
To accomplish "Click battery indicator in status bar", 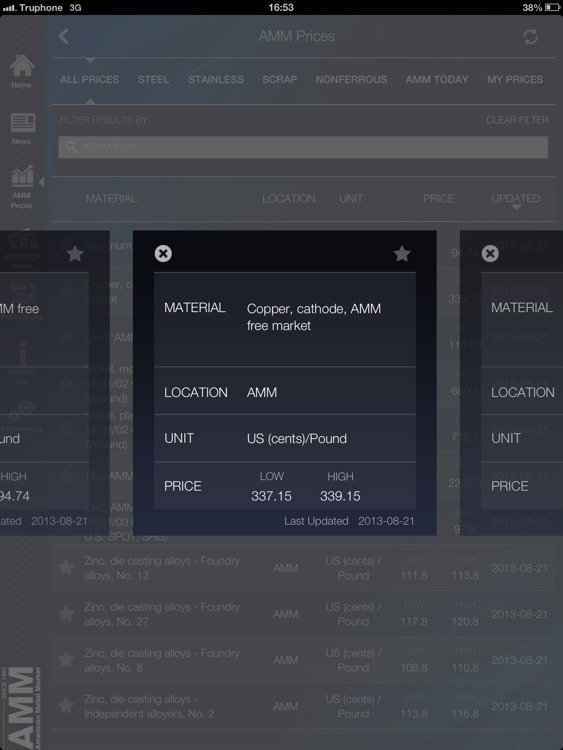I will click(x=552, y=7).
